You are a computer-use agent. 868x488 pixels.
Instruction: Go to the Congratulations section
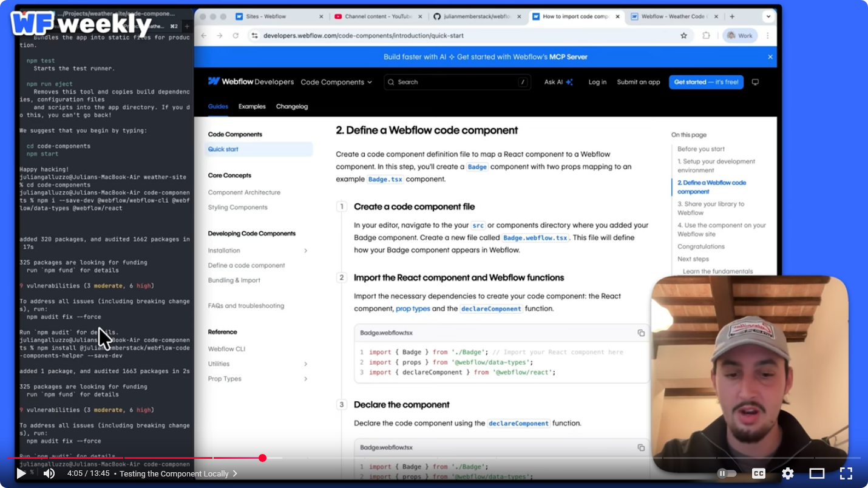tap(701, 246)
